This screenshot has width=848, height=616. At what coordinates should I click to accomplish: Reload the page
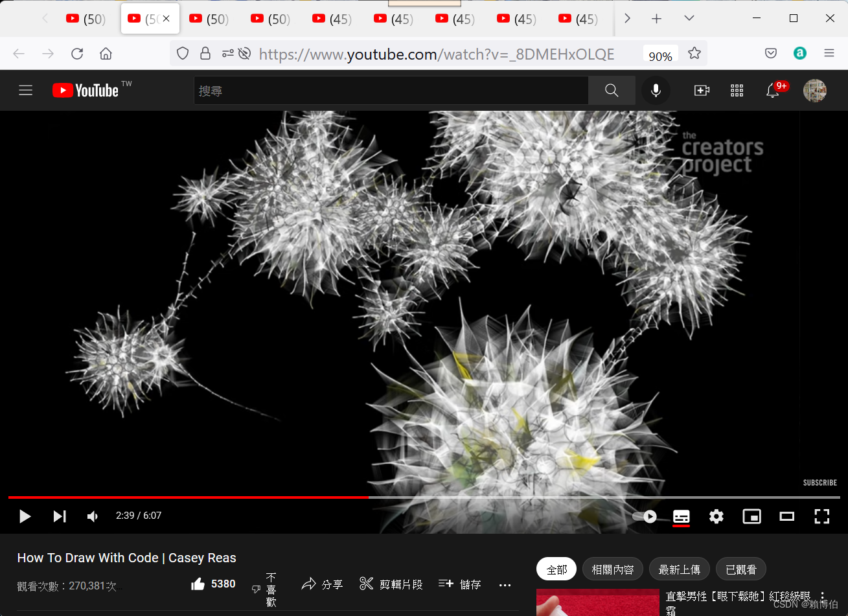coord(77,54)
